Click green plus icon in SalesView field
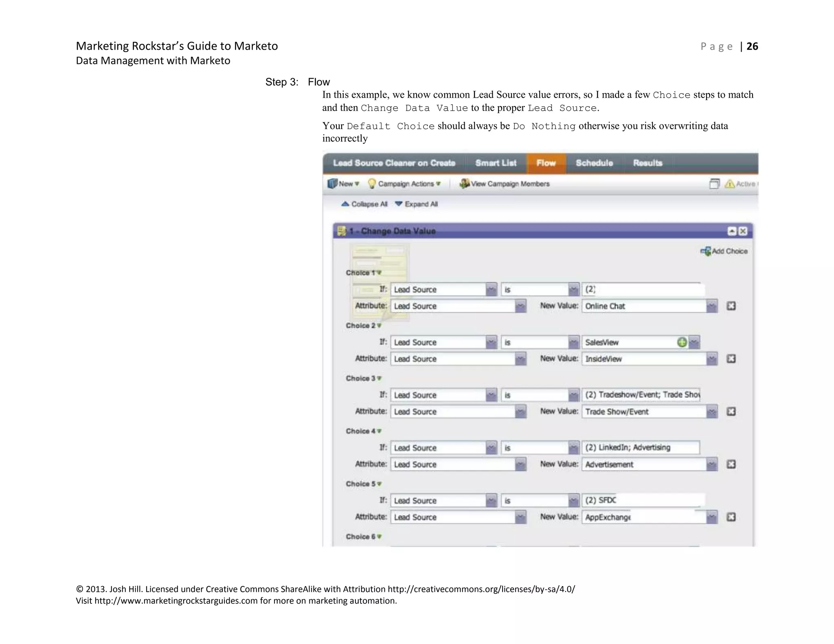The image size is (834, 644). coord(682,342)
